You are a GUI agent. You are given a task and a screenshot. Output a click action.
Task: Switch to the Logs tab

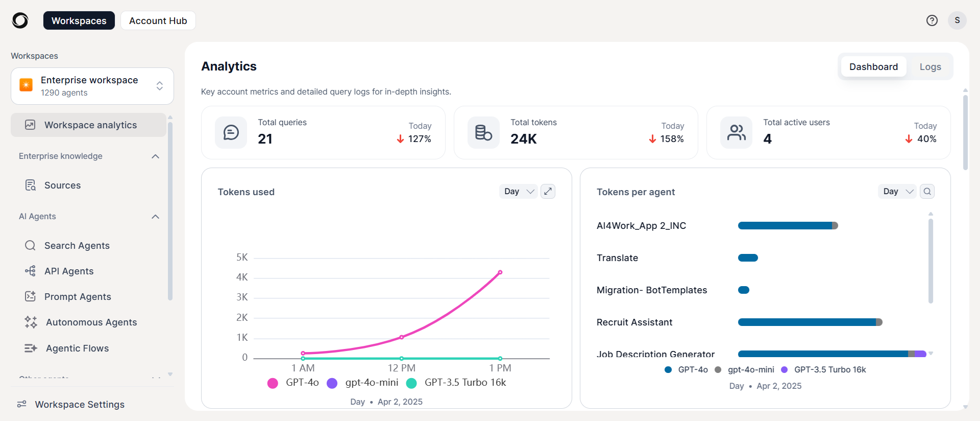click(930, 67)
